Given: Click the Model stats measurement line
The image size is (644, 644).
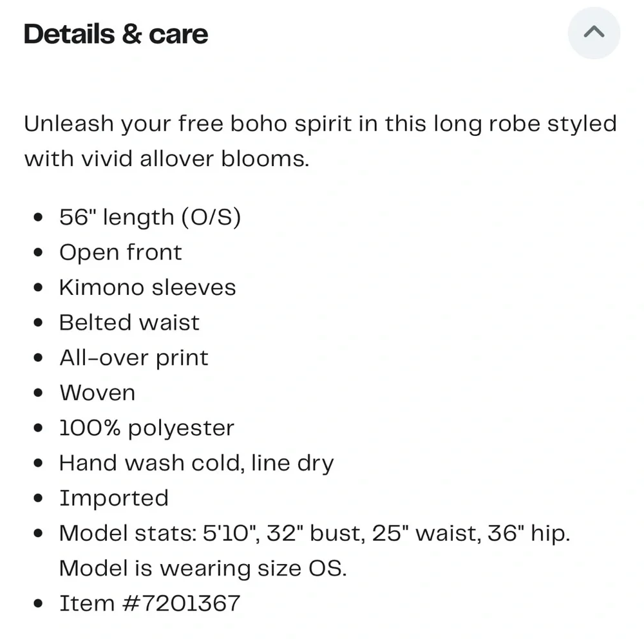Looking at the screenshot, I should pos(315,533).
